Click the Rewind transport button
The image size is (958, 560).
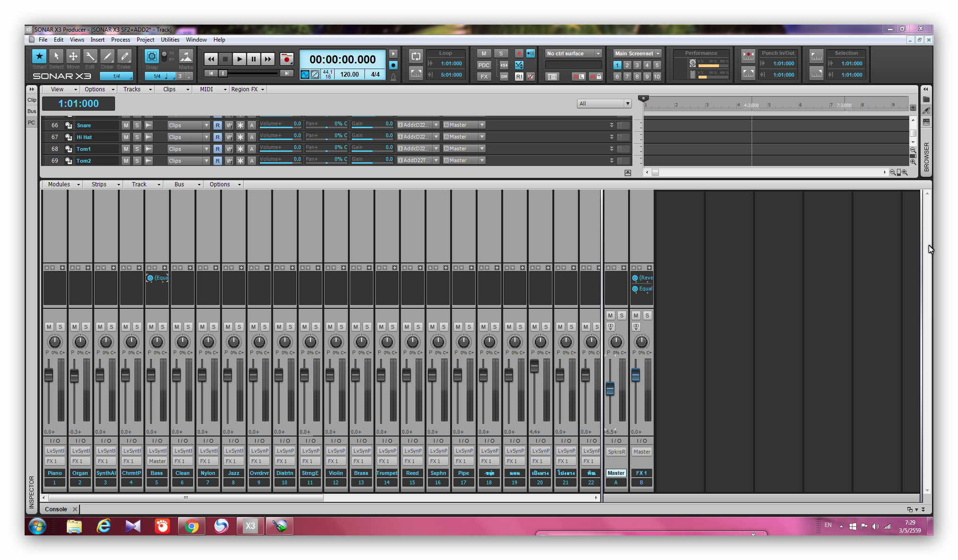click(211, 59)
